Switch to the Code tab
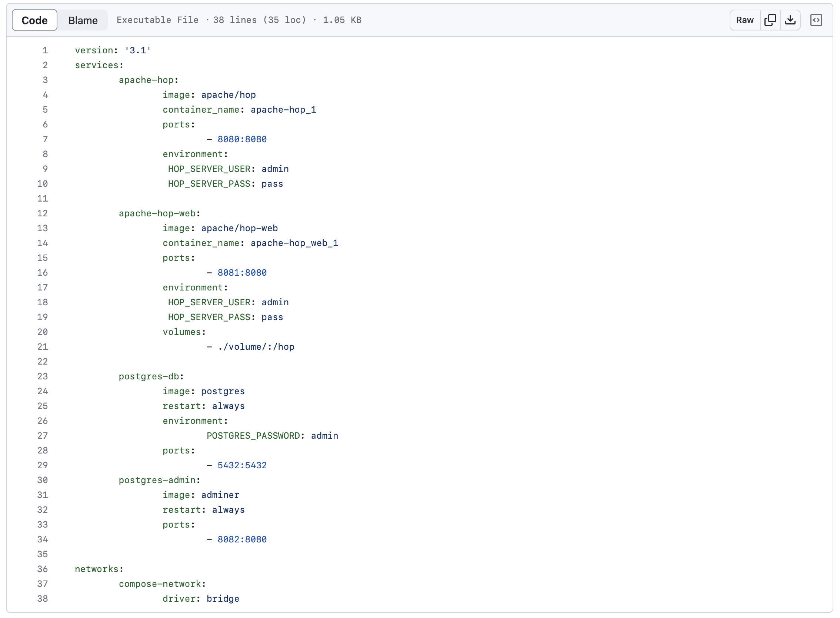Screen dimensions: 840x618 pyautogui.click(x=34, y=20)
